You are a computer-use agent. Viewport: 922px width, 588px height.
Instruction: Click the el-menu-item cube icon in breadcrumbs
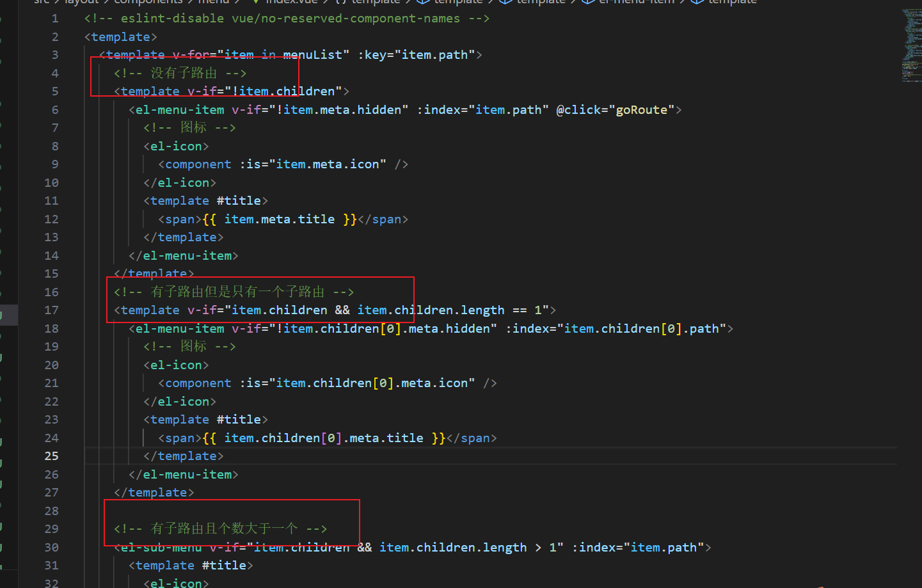coord(589,2)
